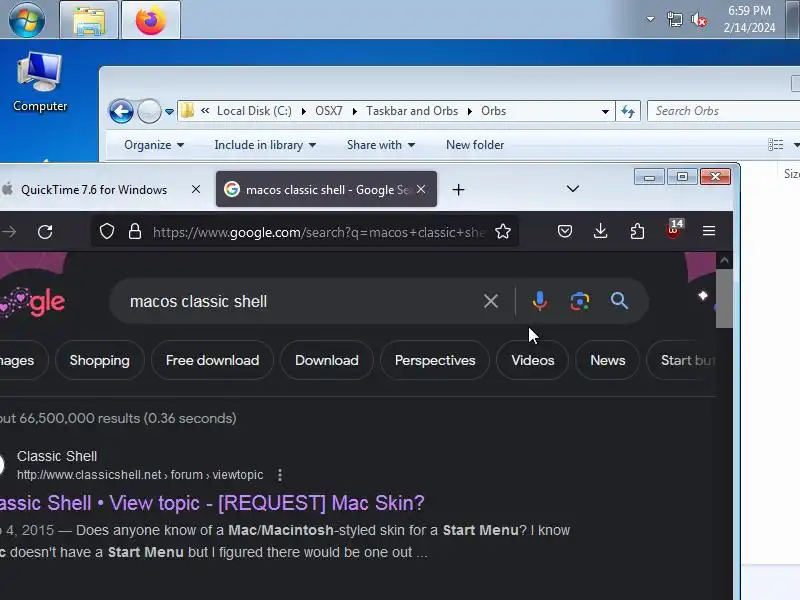Select the macos classic shell Google tab
This screenshot has height=600, width=800.
(326, 189)
